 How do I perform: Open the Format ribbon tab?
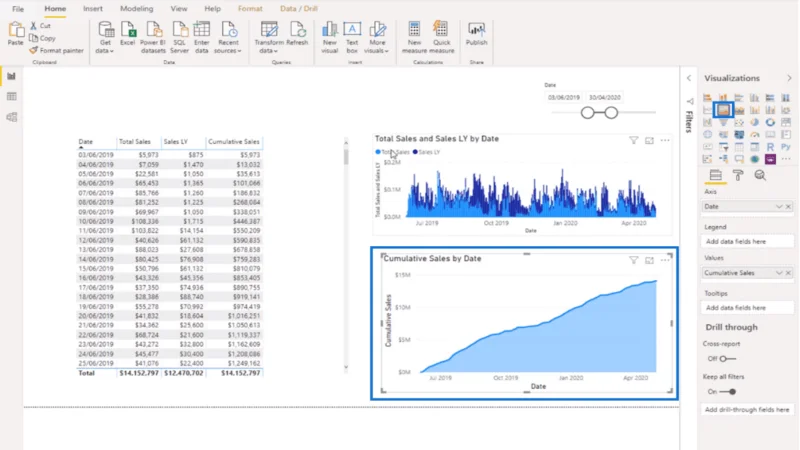(x=250, y=9)
